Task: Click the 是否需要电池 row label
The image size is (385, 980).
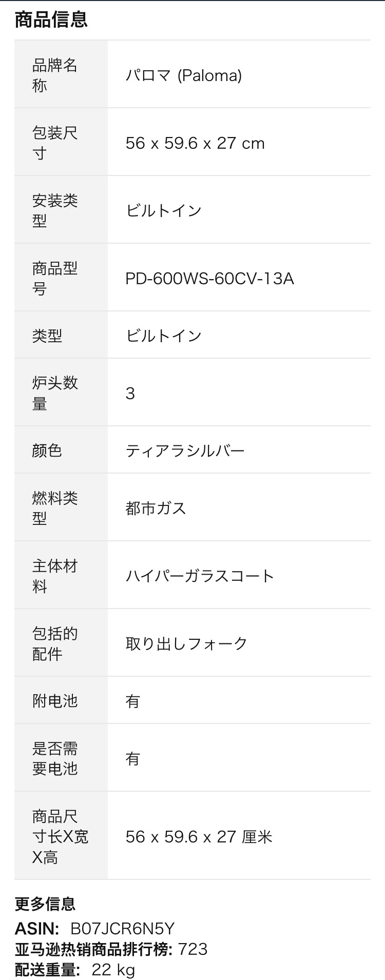Action: click(x=54, y=758)
